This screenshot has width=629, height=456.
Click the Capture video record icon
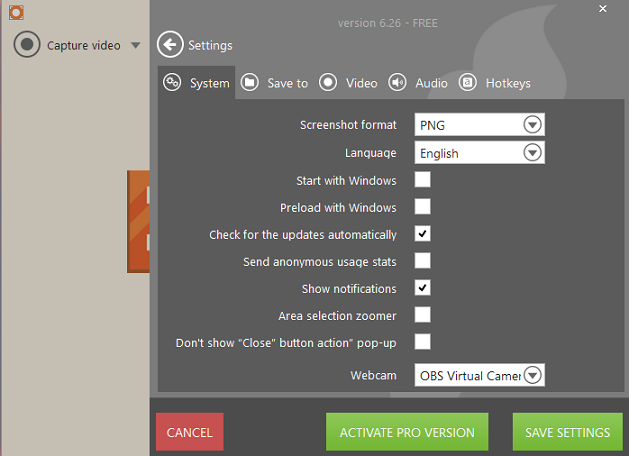coord(27,45)
